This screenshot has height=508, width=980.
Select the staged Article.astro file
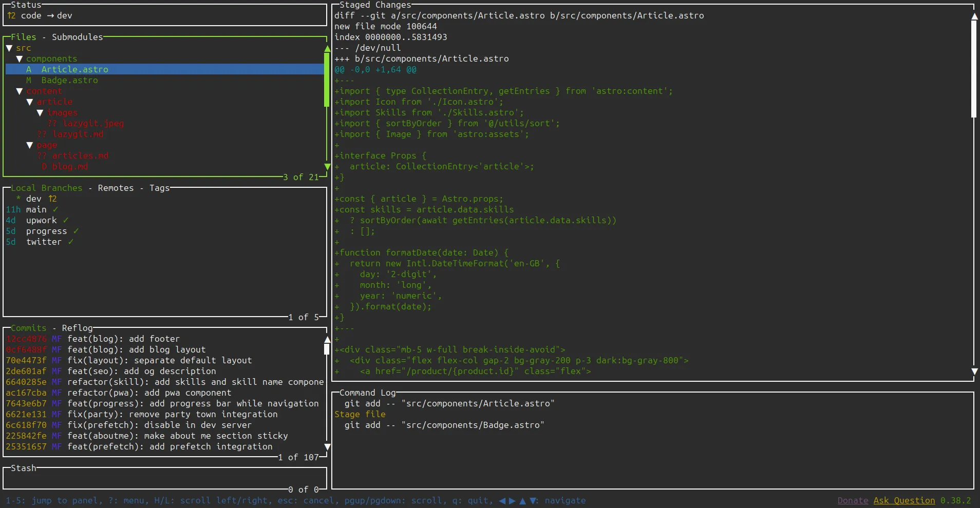pos(74,70)
